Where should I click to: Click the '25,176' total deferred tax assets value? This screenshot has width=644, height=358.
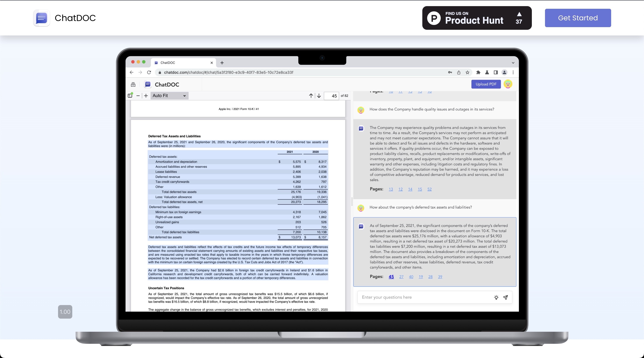pos(296,192)
